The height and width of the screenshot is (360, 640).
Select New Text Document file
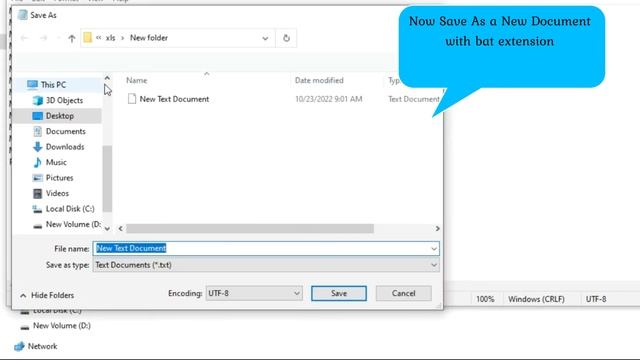click(x=174, y=99)
